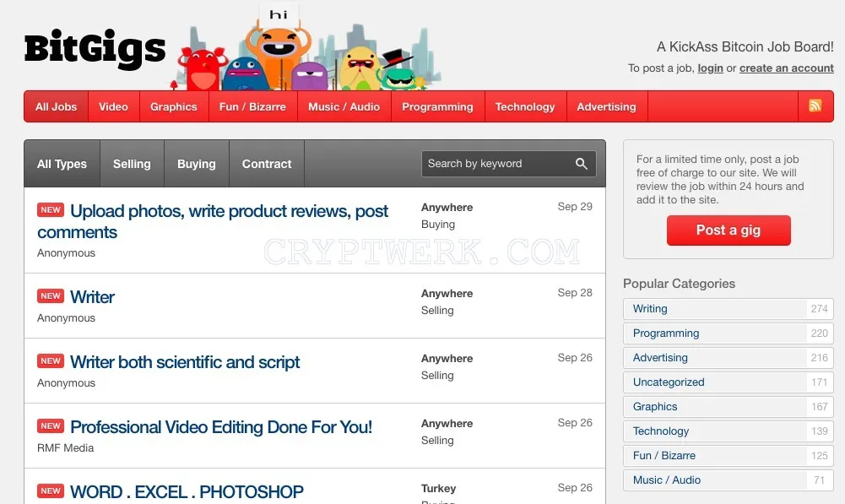Open the Programming navigation tab
Viewport: 845px width, 504px height.
437,106
